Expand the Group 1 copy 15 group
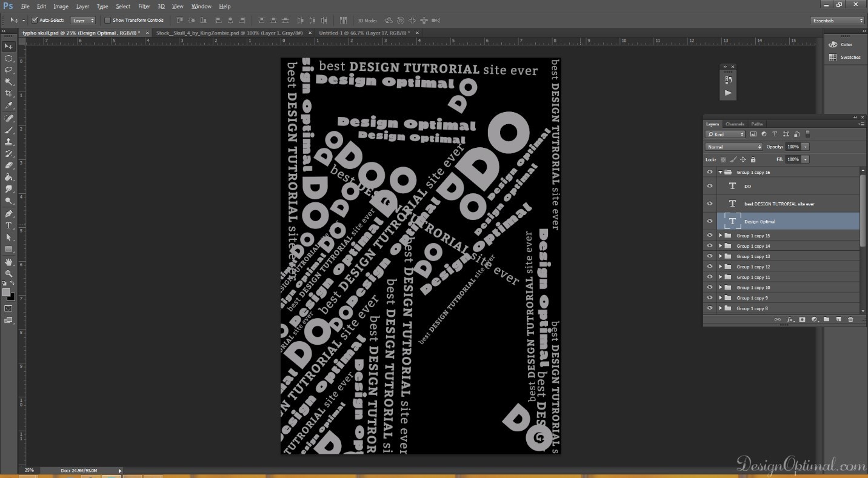Screen dimensions: 868x478 tap(720, 236)
